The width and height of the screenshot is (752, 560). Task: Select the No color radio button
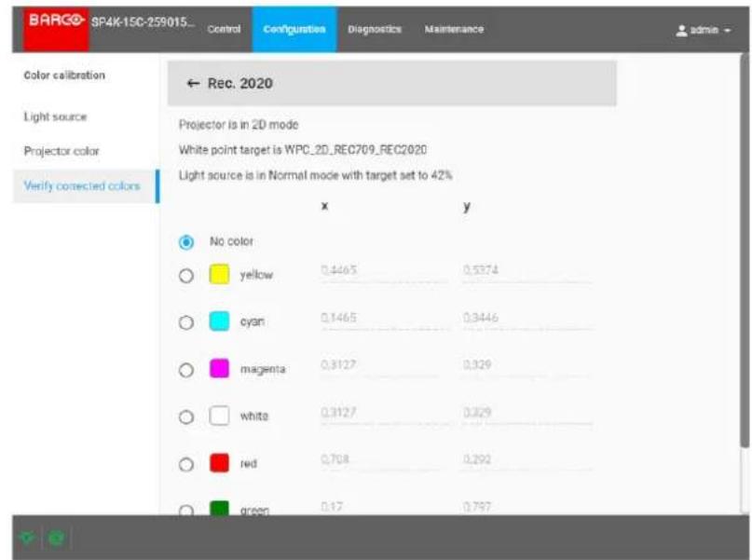tap(186, 242)
